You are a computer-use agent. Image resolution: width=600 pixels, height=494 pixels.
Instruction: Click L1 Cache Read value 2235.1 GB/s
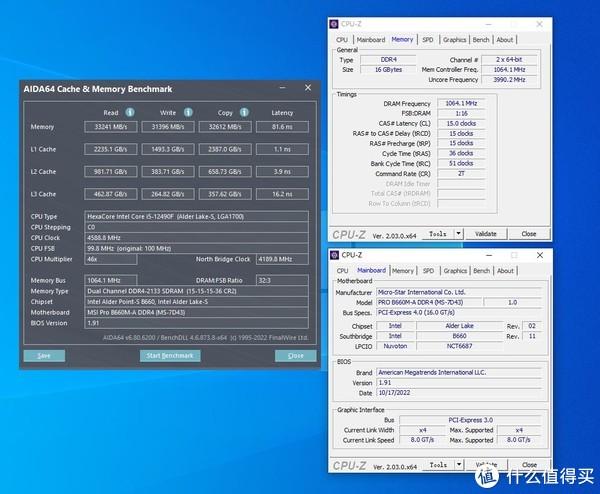[x=111, y=149]
